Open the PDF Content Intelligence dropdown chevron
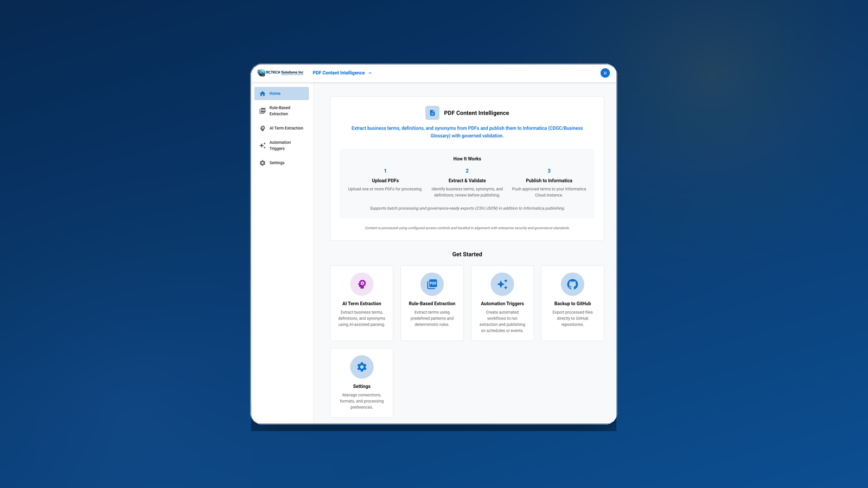The width and height of the screenshot is (868, 488). [370, 73]
